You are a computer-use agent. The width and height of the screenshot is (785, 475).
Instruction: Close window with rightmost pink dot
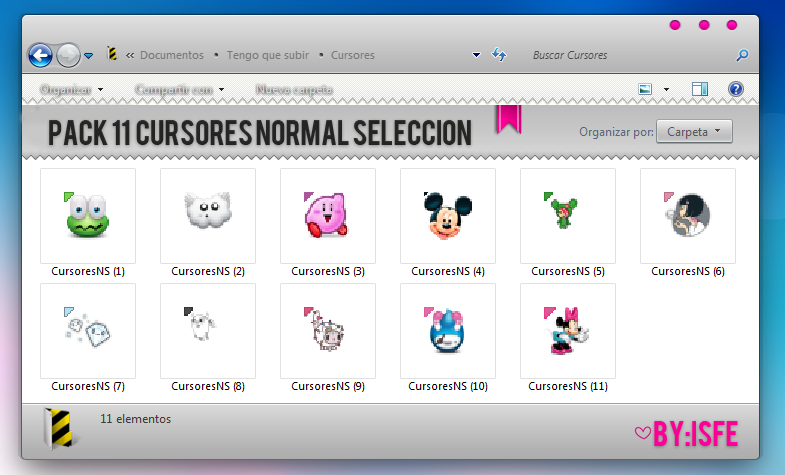[732, 25]
